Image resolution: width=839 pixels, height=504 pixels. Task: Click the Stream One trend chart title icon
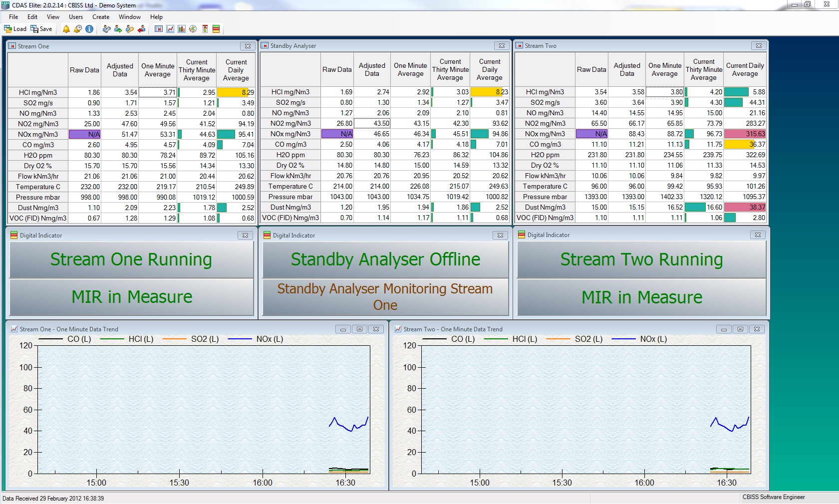coord(14,329)
